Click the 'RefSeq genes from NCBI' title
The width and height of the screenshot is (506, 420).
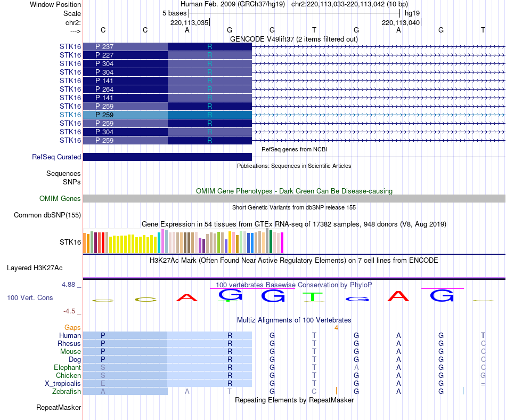(294, 149)
